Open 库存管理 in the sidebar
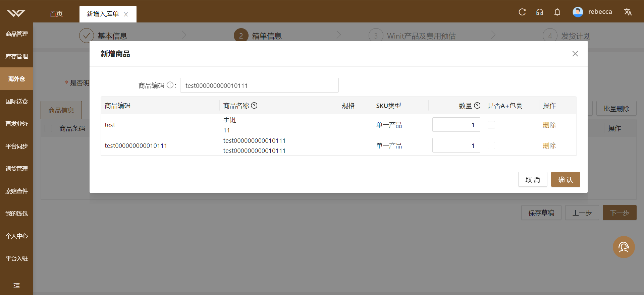Screen dimensions: 644x295 point(16,56)
